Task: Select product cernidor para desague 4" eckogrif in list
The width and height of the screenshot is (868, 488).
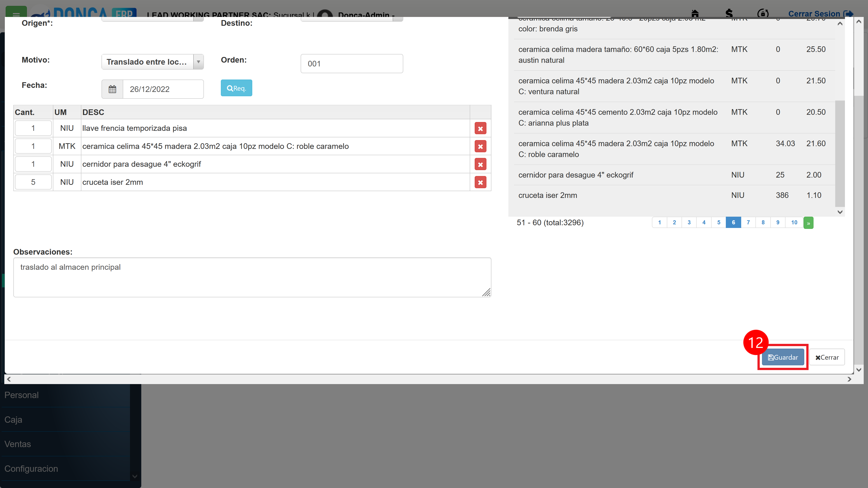Action: (x=674, y=175)
